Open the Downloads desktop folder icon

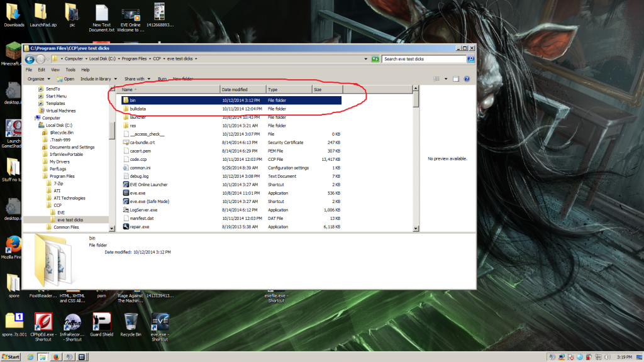pyautogui.click(x=14, y=15)
